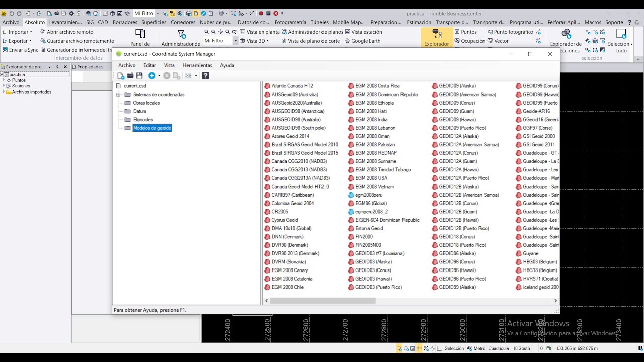This screenshot has width=644, height=362.
Task: Open the Vista menu in Coordinate System Manager
Action: [x=169, y=65]
